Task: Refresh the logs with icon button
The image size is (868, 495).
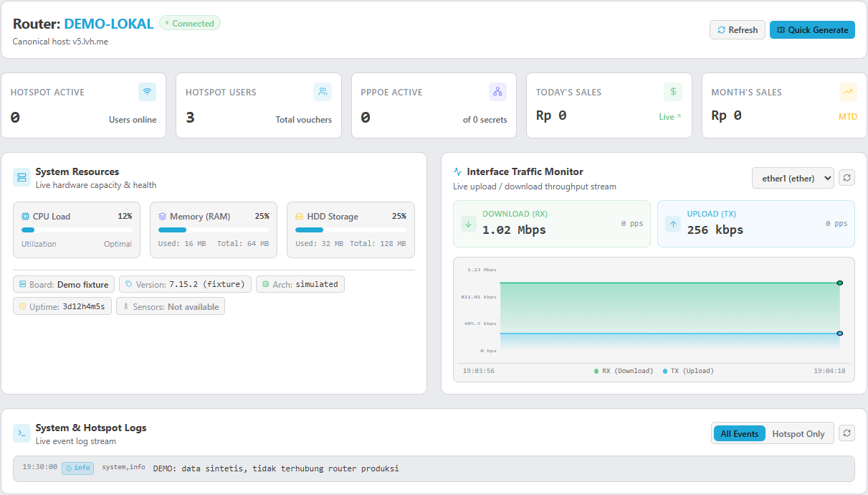Action: pyautogui.click(x=846, y=433)
